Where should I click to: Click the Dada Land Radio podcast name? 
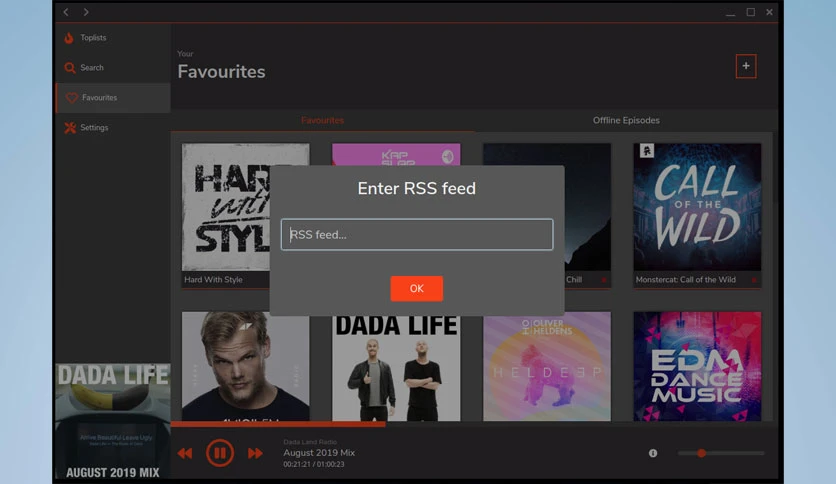pyautogui.click(x=310, y=442)
